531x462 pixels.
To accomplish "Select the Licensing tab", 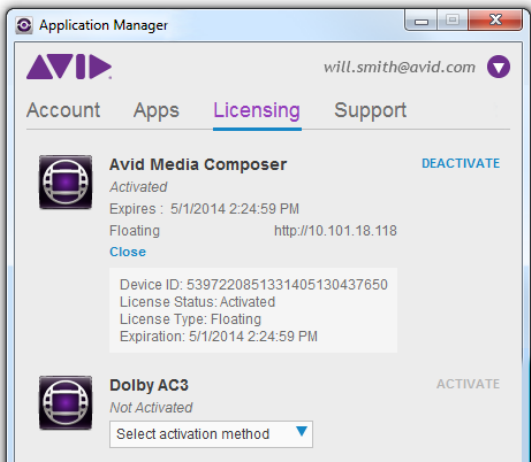I will (257, 111).
